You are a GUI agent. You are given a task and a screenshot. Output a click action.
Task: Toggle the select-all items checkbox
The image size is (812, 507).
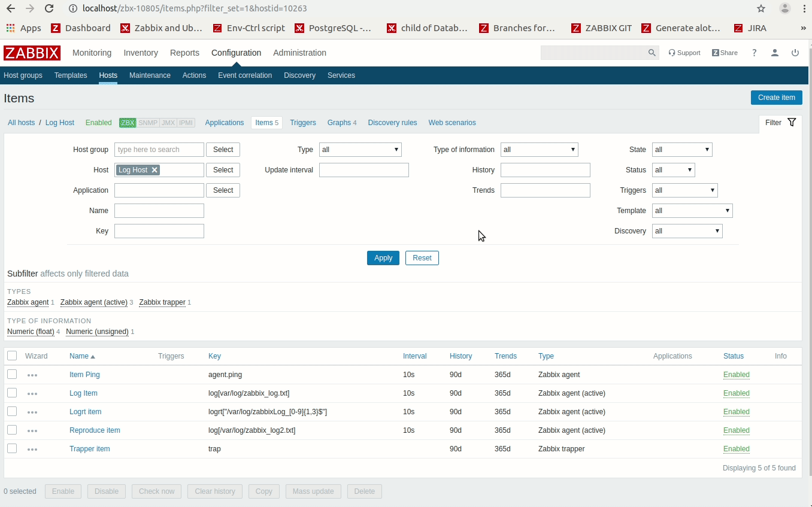click(12, 356)
